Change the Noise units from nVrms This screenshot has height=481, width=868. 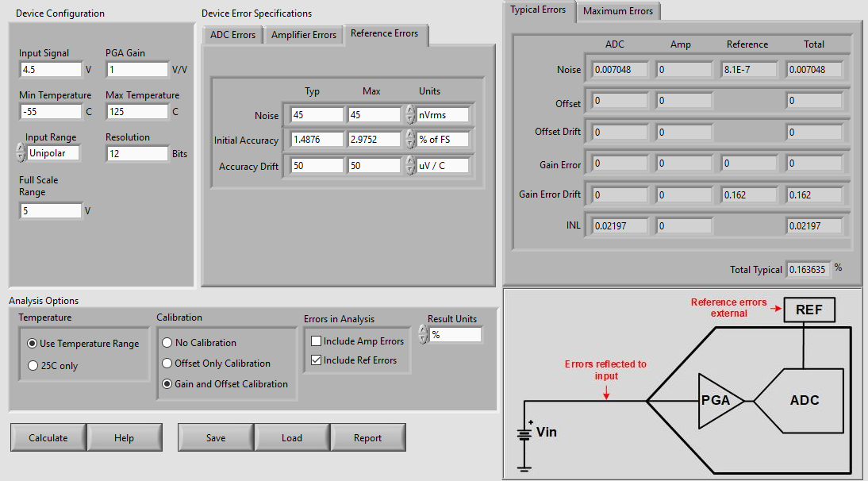411,114
